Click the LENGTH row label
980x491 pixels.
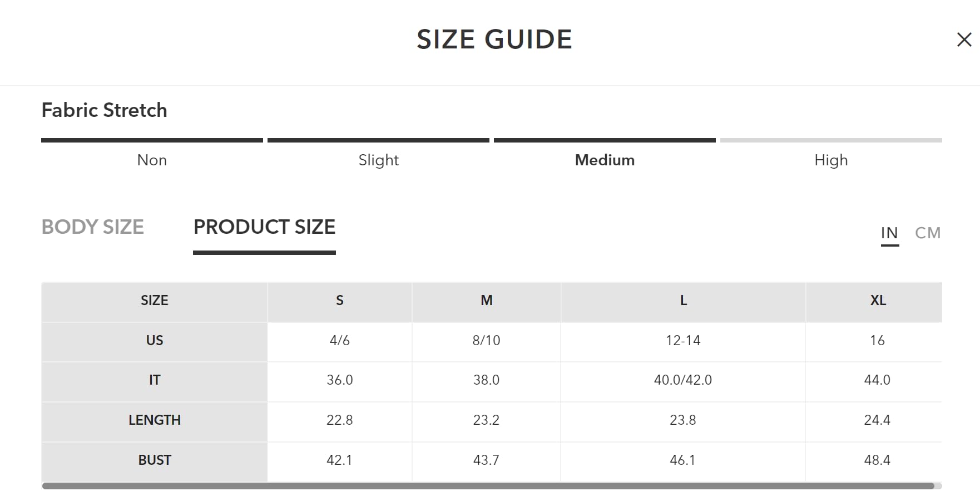155,420
